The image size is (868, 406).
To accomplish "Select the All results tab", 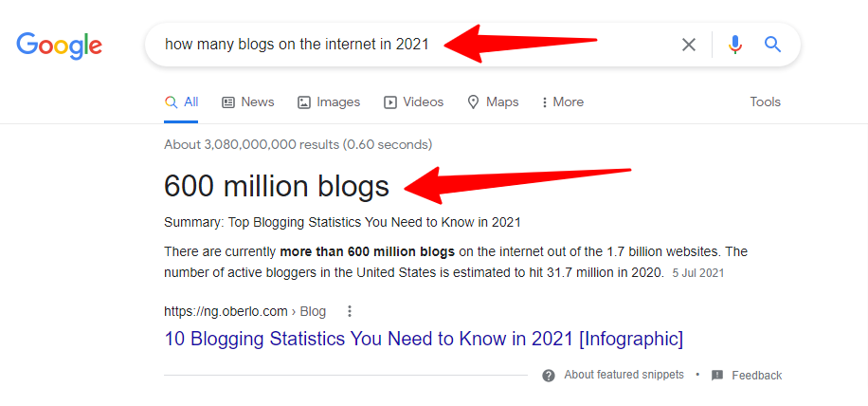I will 182,102.
